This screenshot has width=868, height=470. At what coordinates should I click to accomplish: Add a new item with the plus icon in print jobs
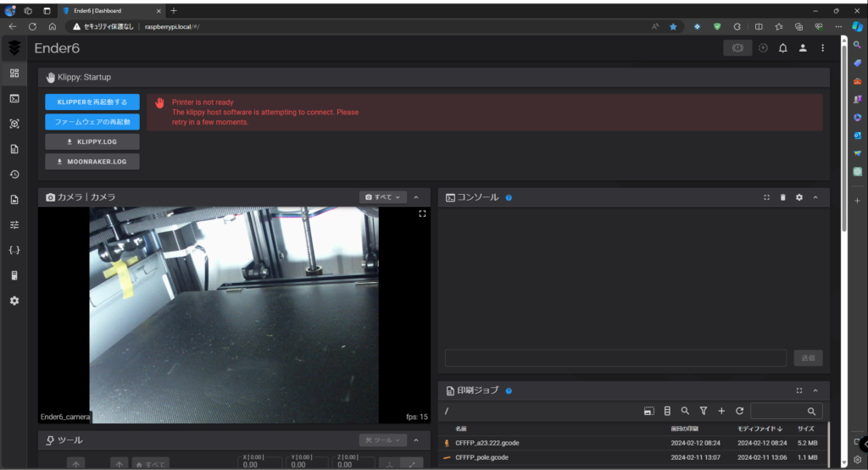[721, 411]
